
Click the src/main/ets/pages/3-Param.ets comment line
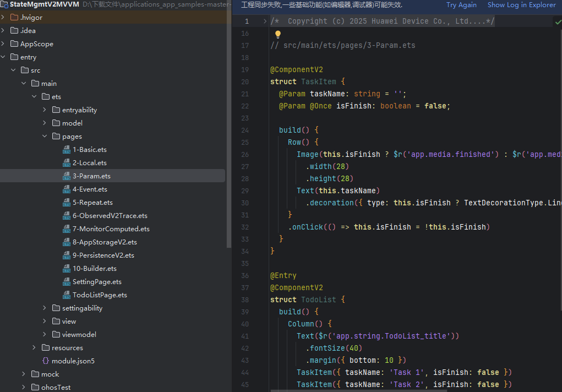[x=342, y=46]
